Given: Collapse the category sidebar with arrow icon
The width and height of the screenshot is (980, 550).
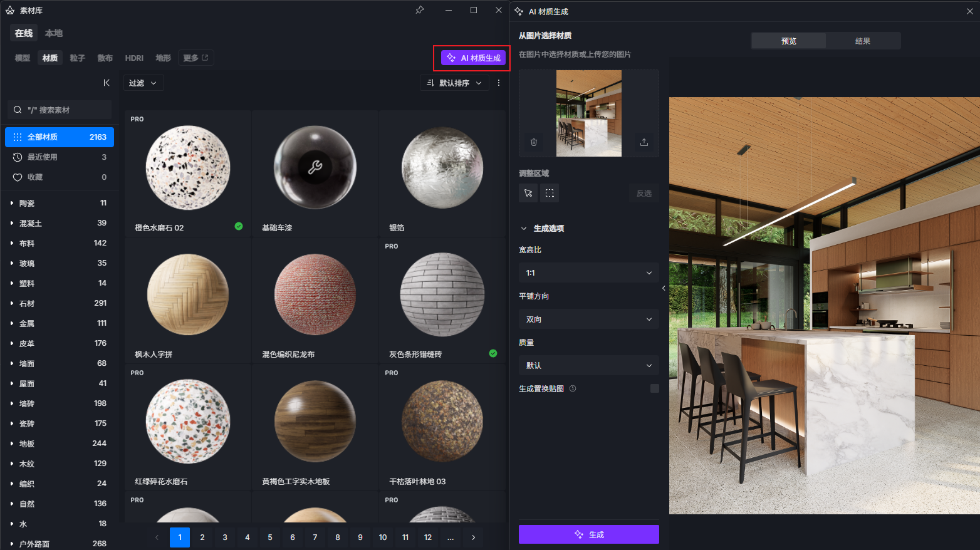Looking at the screenshot, I should [107, 83].
